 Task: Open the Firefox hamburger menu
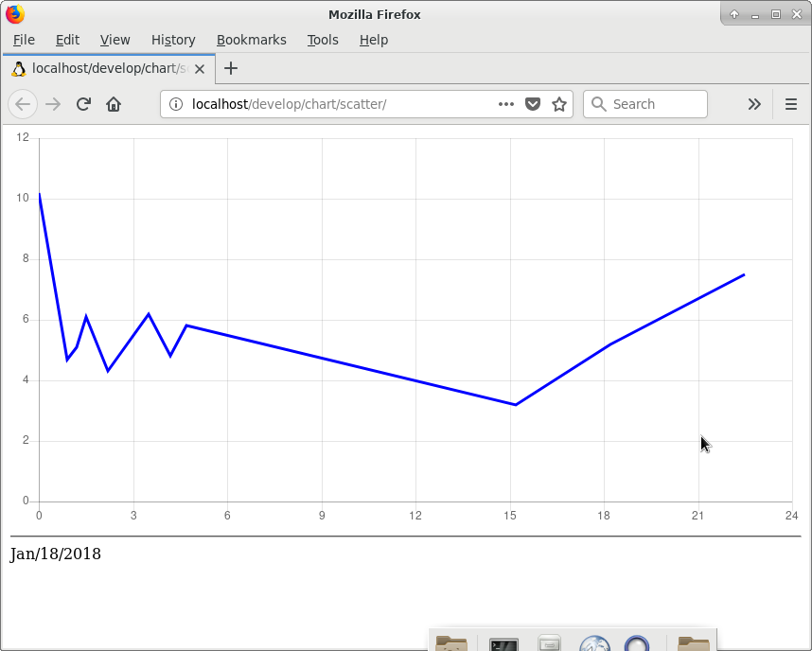[790, 104]
